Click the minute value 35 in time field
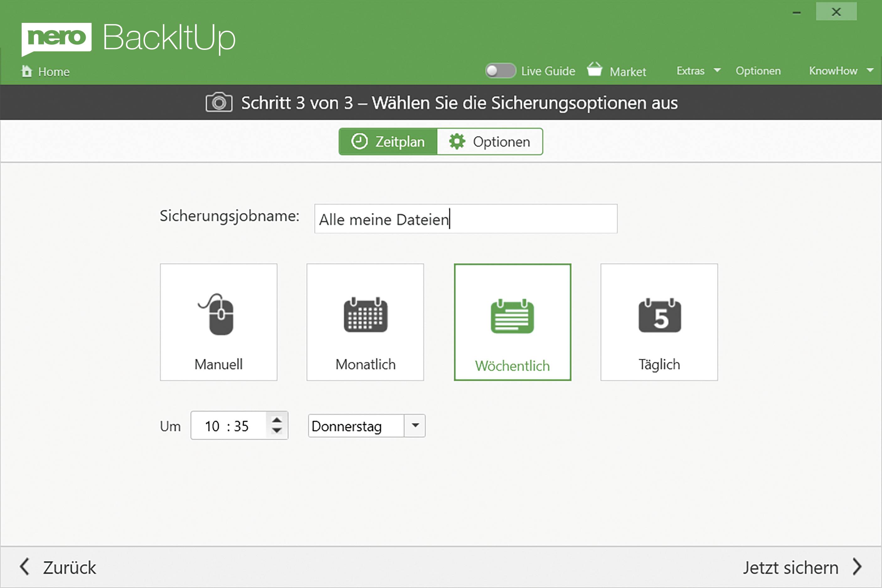The image size is (882, 588). 241,426
